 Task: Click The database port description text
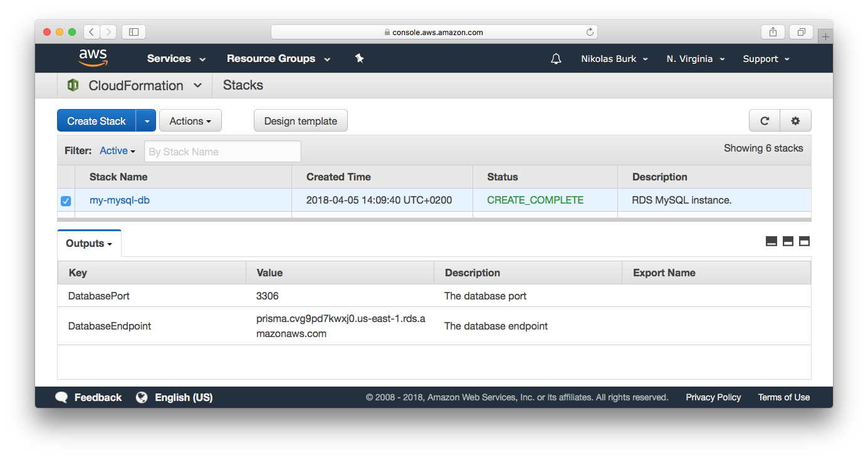[486, 296]
